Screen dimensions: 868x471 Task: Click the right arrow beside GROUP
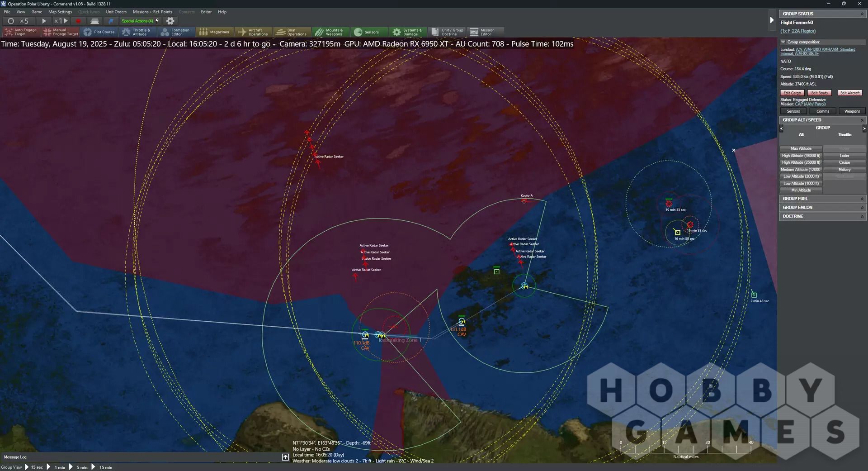pos(864,128)
